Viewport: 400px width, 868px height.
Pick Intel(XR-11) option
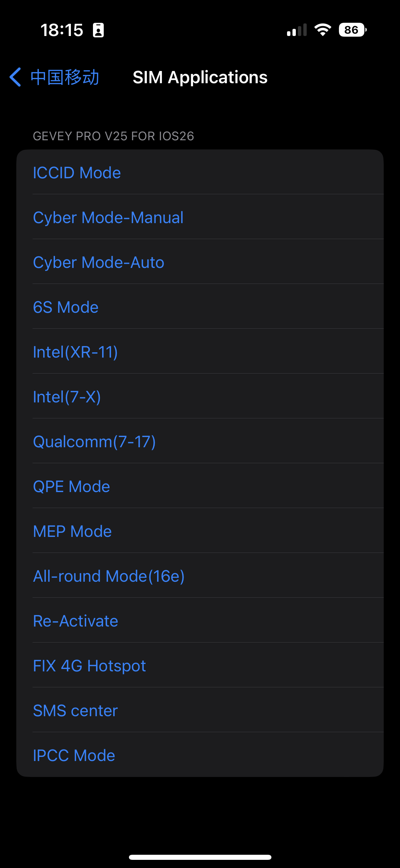75,352
